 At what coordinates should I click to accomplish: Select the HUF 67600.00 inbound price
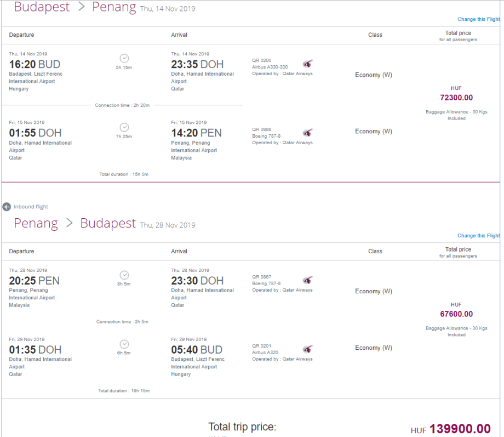click(456, 314)
